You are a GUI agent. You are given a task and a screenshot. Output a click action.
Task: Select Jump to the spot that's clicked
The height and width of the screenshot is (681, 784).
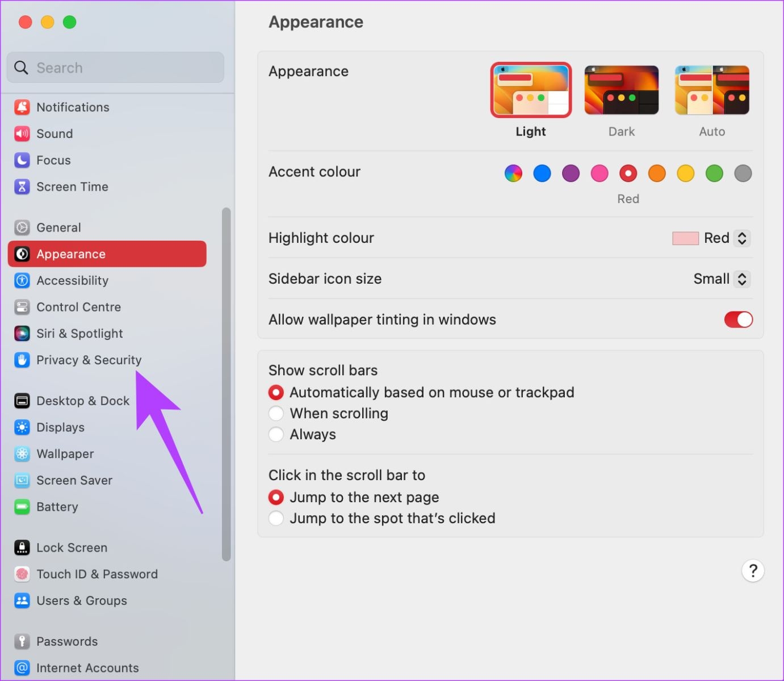pos(276,519)
